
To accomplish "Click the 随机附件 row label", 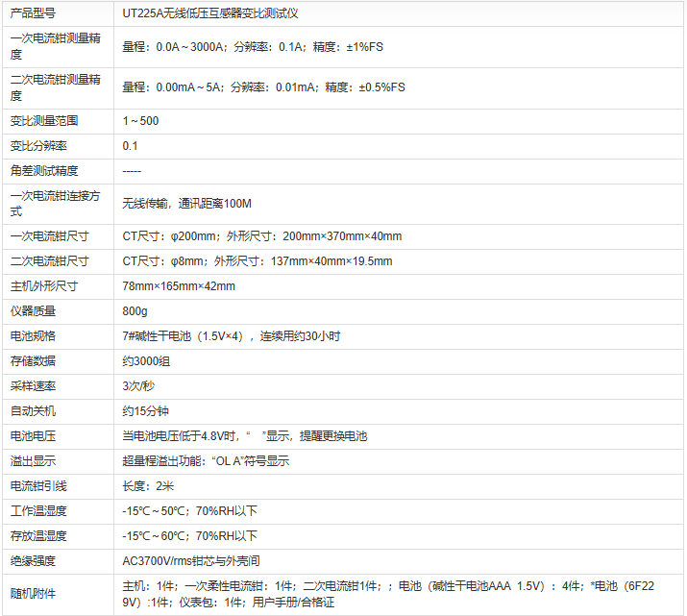I will tap(33, 594).
